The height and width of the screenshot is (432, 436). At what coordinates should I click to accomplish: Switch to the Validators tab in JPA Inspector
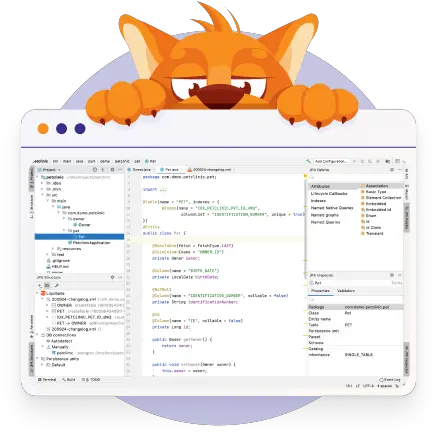(x=346, y=291)
